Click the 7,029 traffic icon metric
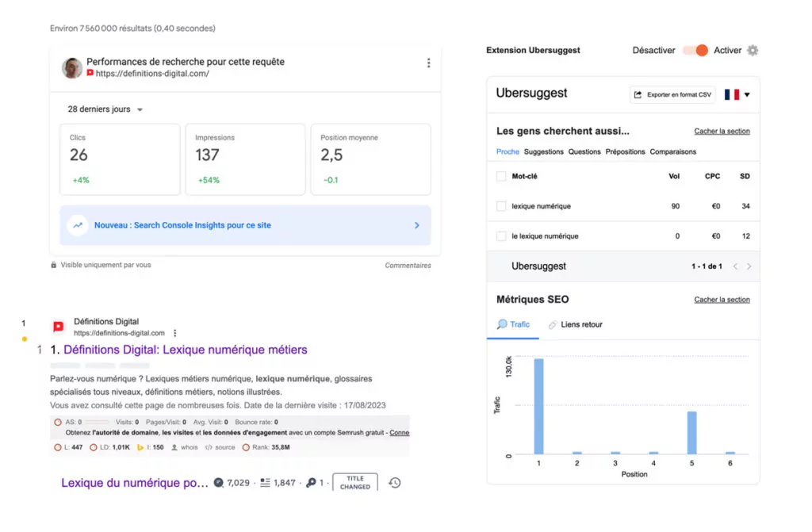The width and height of the screenshot is (812, 532). [232, 483]
